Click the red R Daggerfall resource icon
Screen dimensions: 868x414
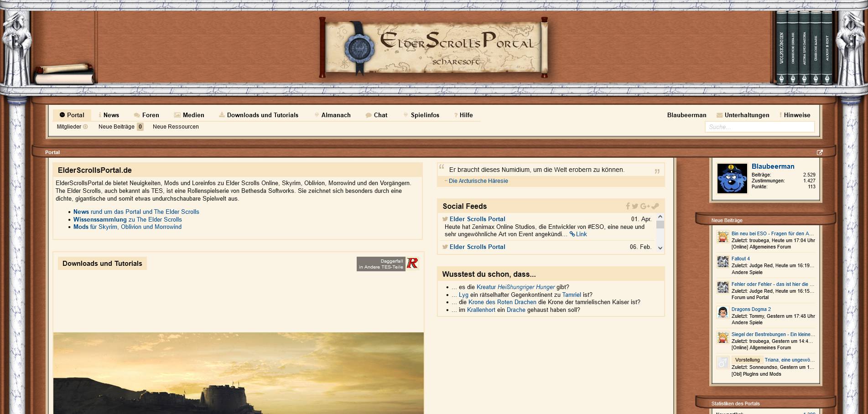[x=412, y=264]
